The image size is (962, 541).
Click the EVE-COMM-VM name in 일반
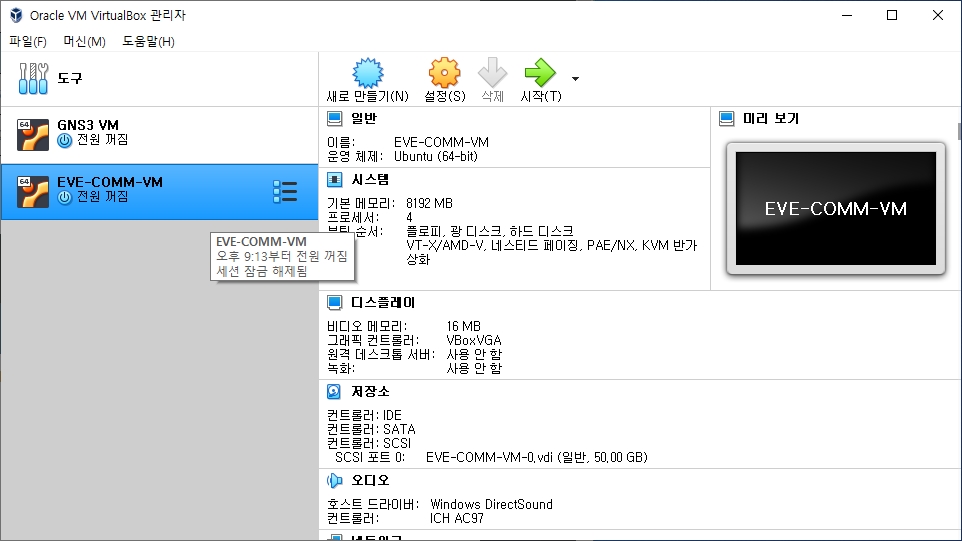441,142
